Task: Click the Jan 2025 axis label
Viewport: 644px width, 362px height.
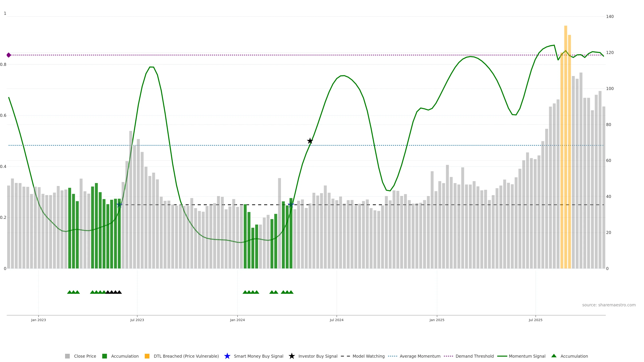Action: point(437,320)
